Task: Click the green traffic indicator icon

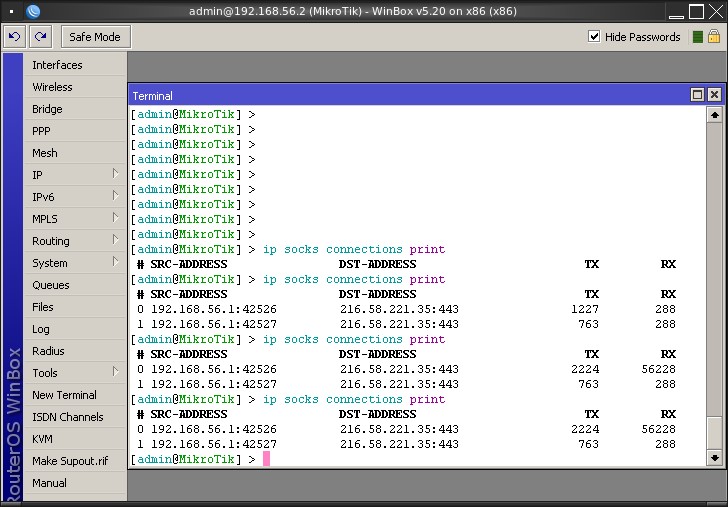Action: coord(697,37)
